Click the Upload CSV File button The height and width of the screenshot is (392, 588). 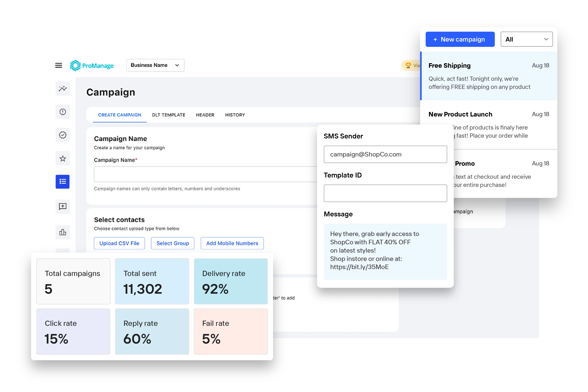[119, 243]
